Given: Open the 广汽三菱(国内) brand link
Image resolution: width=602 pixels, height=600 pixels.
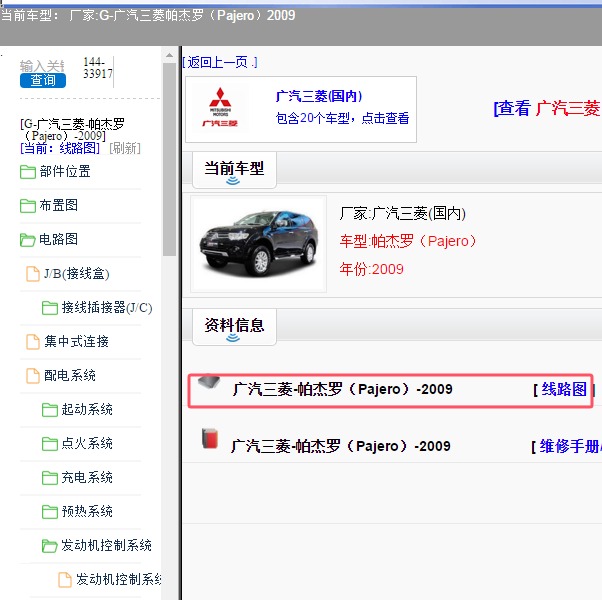Looking at the screenshot, I should [x=319, y=96].
